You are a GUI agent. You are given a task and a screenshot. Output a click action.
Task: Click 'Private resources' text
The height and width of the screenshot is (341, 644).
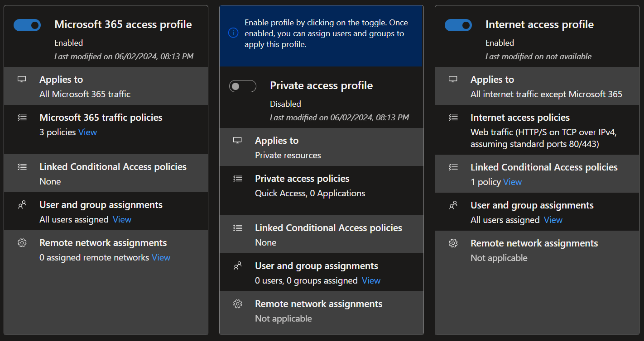(288, 155)
